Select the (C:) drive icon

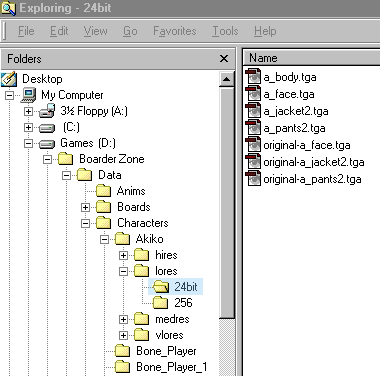(x=47, y=128)
